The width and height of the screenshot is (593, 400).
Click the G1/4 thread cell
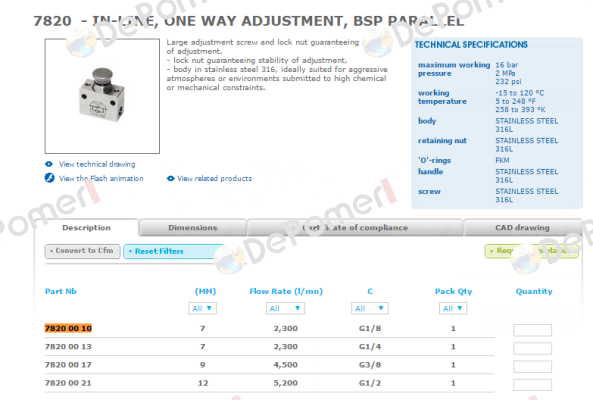pyautogui.click(x=370, y=347)
